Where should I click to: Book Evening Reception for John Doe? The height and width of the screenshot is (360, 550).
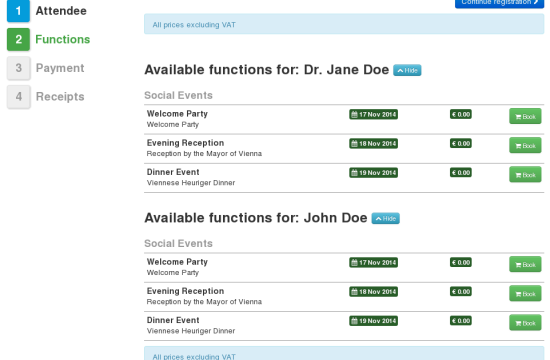[525, 293]
